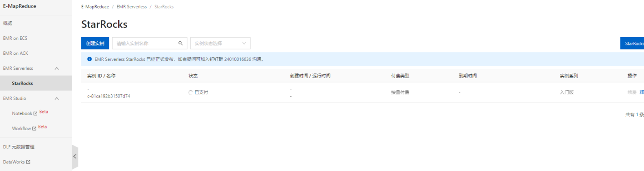Viewport: 644px width, 171px height.
Task: Focus the 请输入实例名称 search field
Action: [150, 44]
